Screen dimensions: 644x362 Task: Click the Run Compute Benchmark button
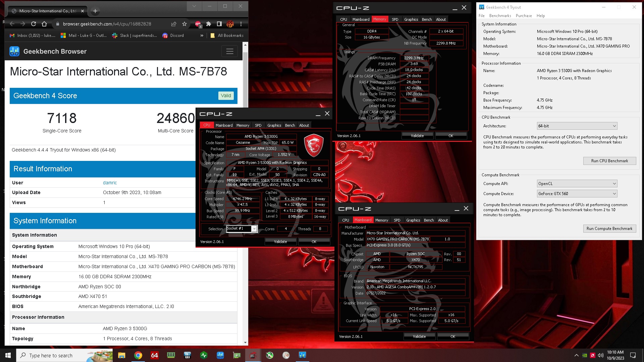609,229
